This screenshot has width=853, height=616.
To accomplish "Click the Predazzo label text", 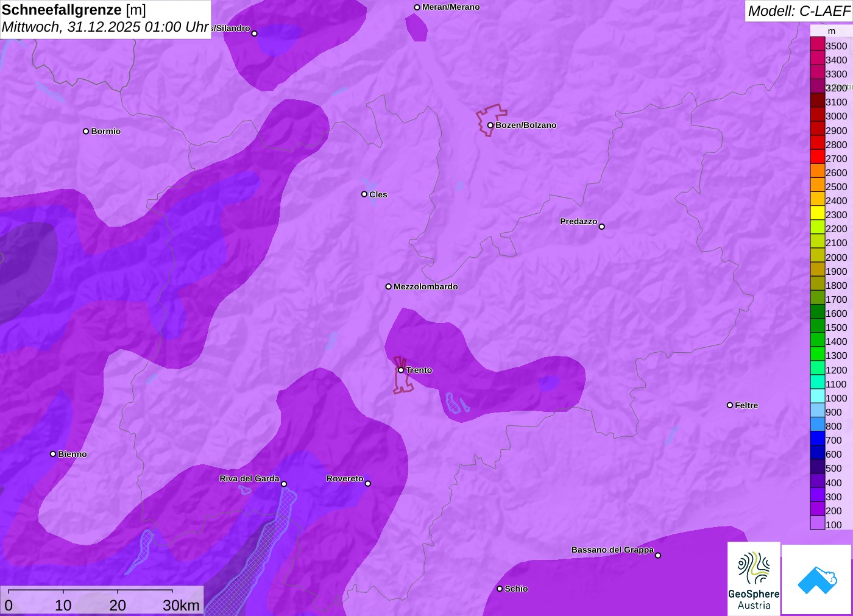I will [x=579, y=221].
